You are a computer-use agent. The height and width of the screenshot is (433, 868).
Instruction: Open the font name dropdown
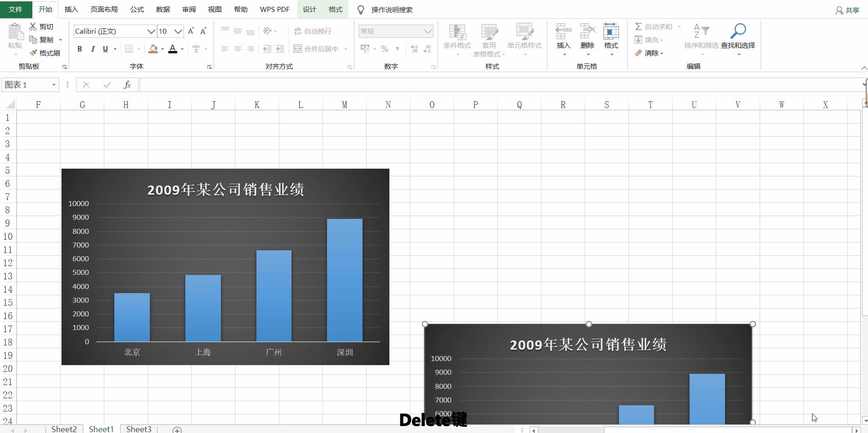click(x=152, y=31)
